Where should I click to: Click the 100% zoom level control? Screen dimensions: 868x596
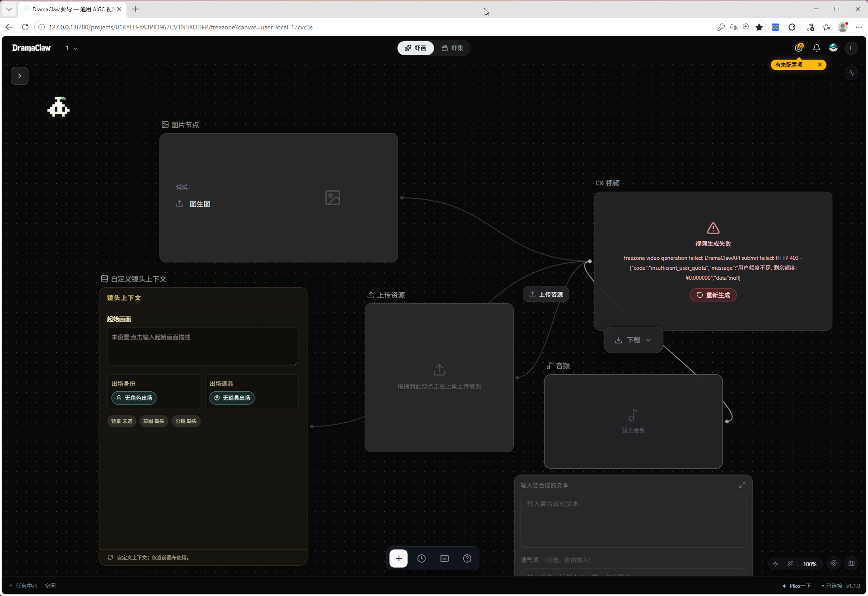click(810, 564)
